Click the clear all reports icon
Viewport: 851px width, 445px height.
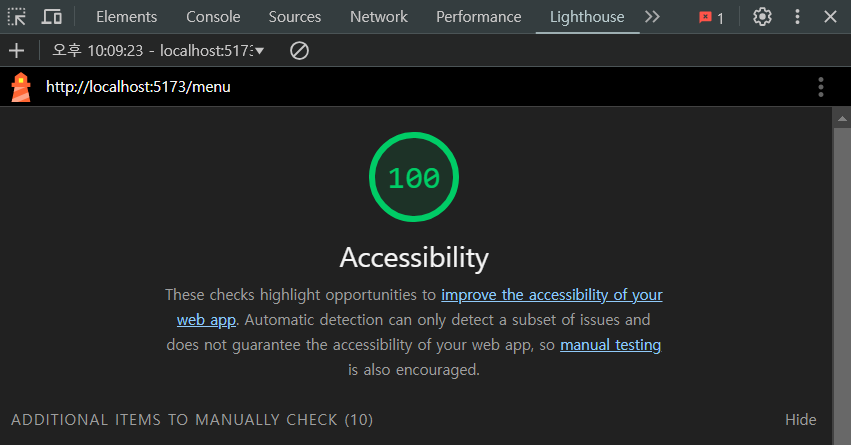pyautogui.click(x=298, y=50)
